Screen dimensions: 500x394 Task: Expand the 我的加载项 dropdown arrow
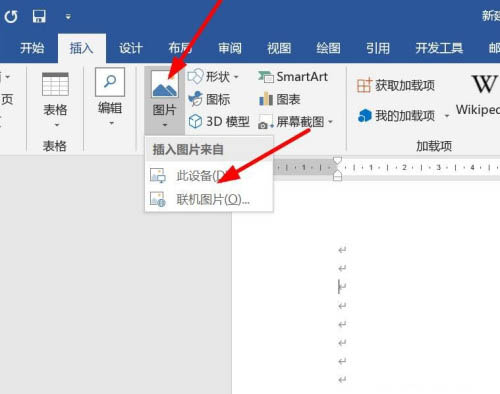(447, 116)
